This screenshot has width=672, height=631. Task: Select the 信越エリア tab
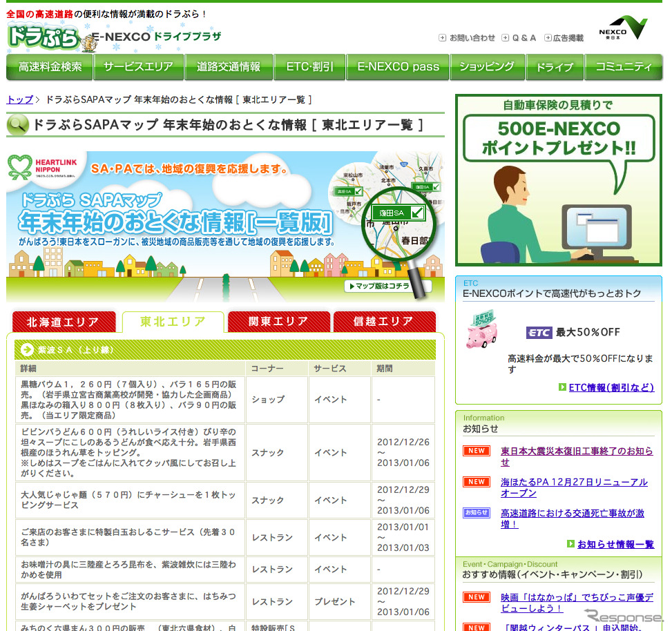pos(384,322)
